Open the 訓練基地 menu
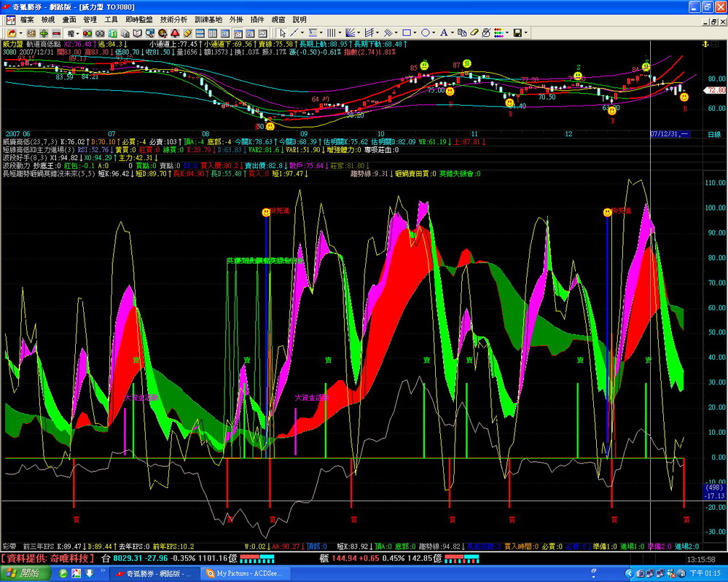The image size is (728, 582). (208, 20)
